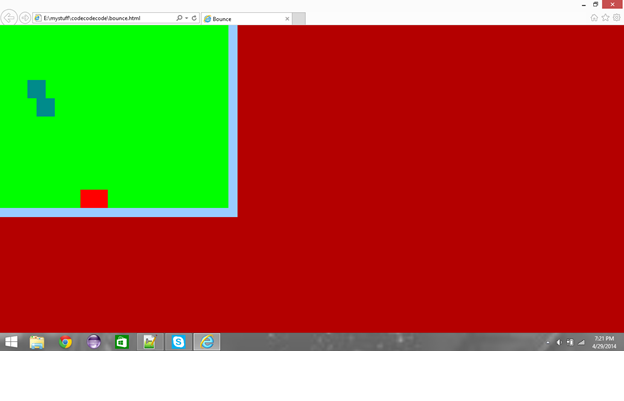
Task: Open the volume speaker tray icon
Action: click(559, 342)
